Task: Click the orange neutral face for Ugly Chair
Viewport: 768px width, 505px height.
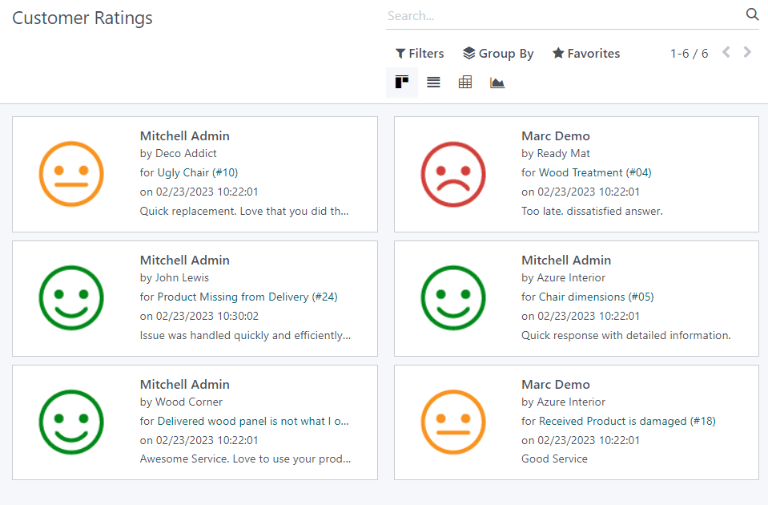Action: pos(71,174)
